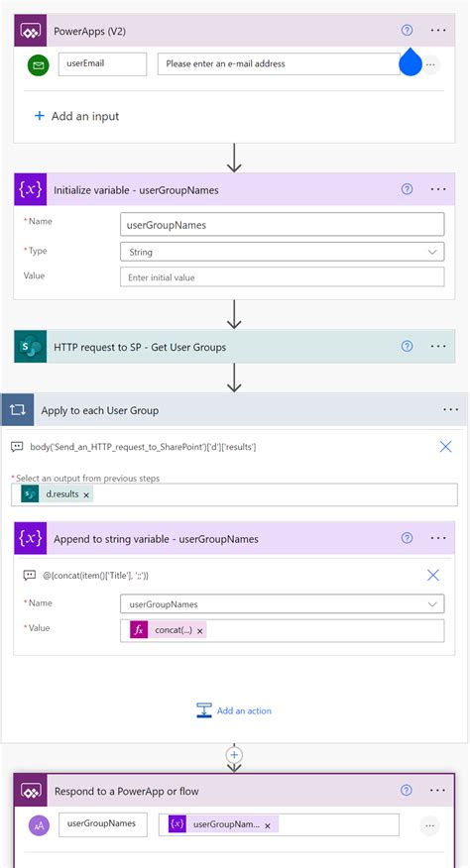The width and height of the screenshot is (470, 868).
Task: Close the body expression peek code
Action: [x=445, y=447]
